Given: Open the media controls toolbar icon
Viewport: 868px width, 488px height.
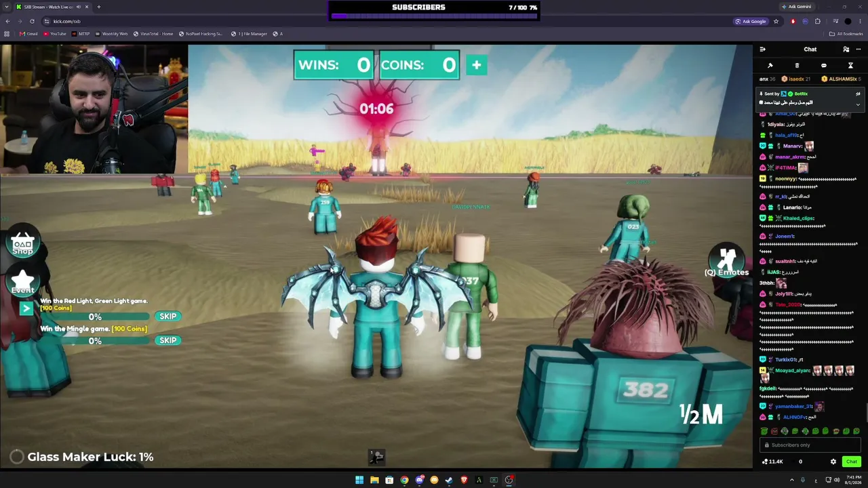Looking at the screenshot, I should [x=835, y=21].
